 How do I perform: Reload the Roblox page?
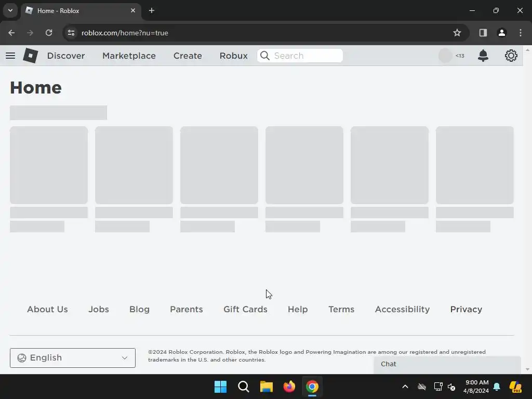tap(49, 33)
